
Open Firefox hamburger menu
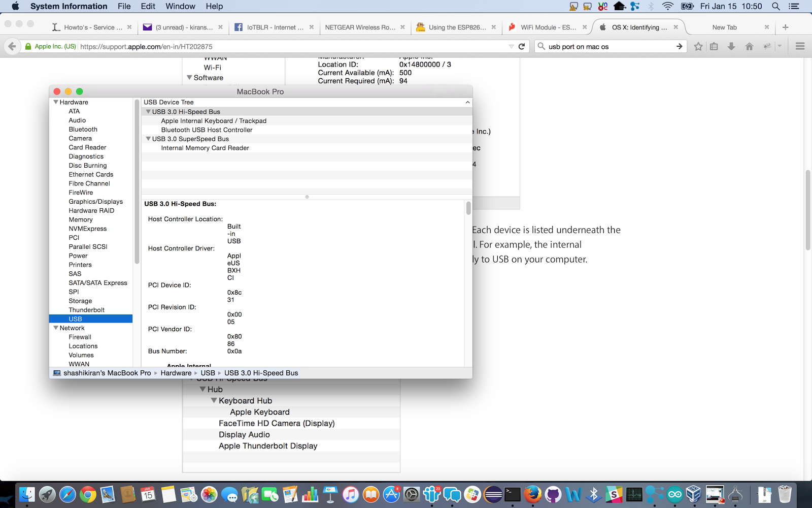(x=800, y=46)
